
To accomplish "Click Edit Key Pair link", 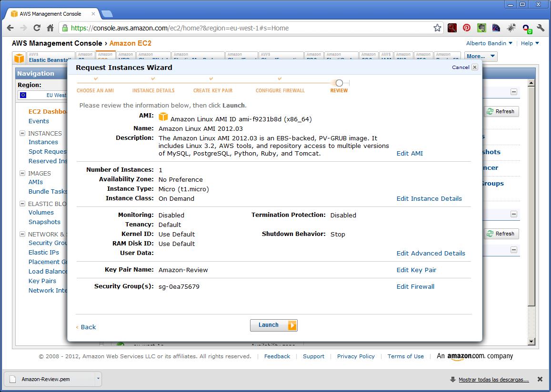I will point(416,270).
